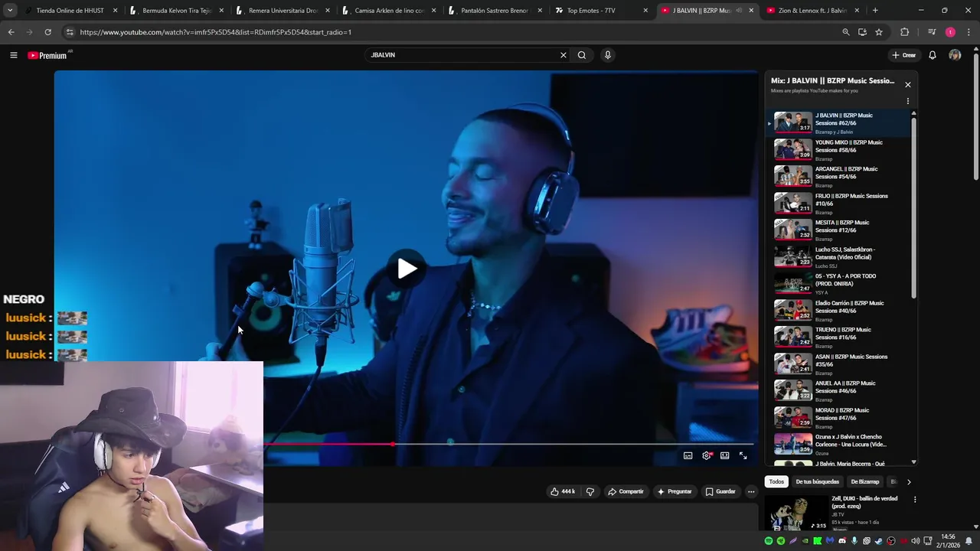Viewport: 980px width, 551px height.
Task: Open Windows notification bell in taskbar
Action: click(969, 541)
